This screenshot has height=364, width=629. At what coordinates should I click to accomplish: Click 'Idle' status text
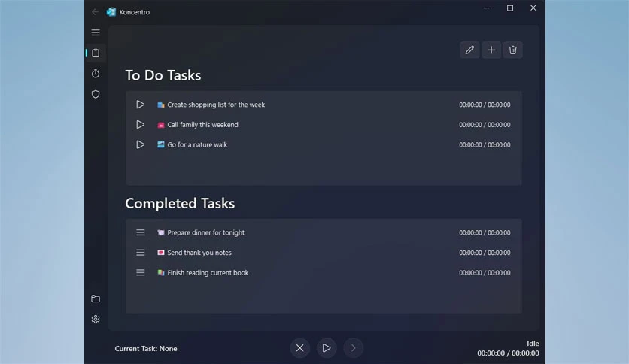pyautogui.click(x=533, y=344)
